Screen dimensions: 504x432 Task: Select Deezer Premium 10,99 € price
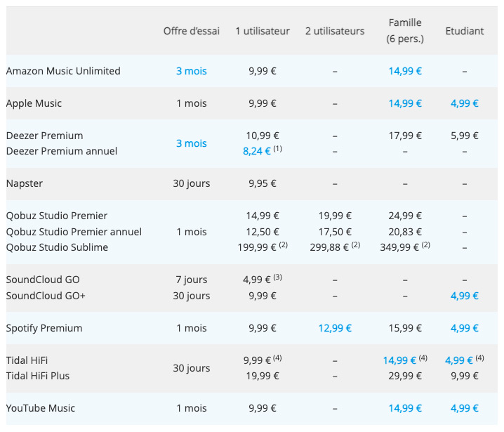coord(263,136)
